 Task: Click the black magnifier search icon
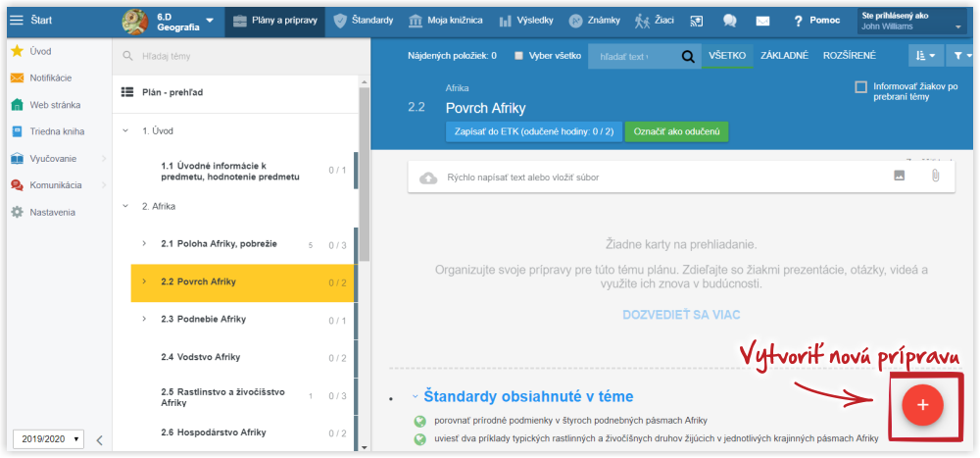click(688, 57)
